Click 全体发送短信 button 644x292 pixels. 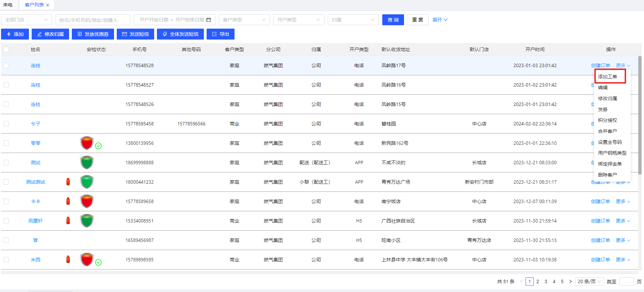180,34
